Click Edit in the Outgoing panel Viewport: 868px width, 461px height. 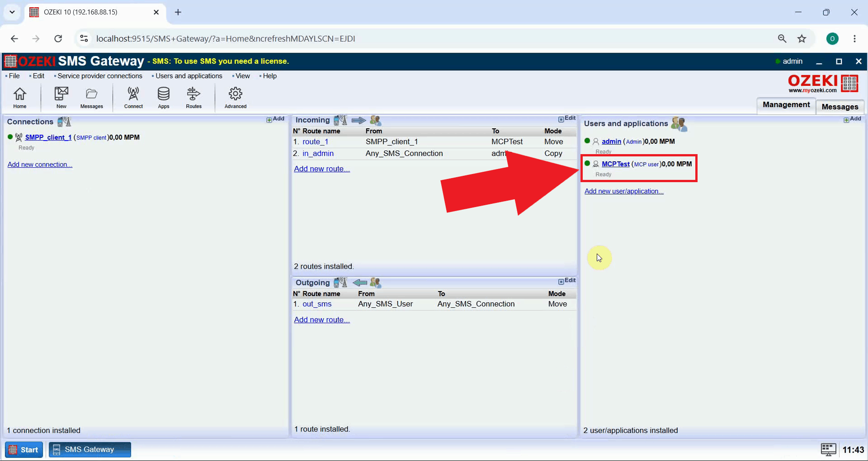click(x=567, y=281)
